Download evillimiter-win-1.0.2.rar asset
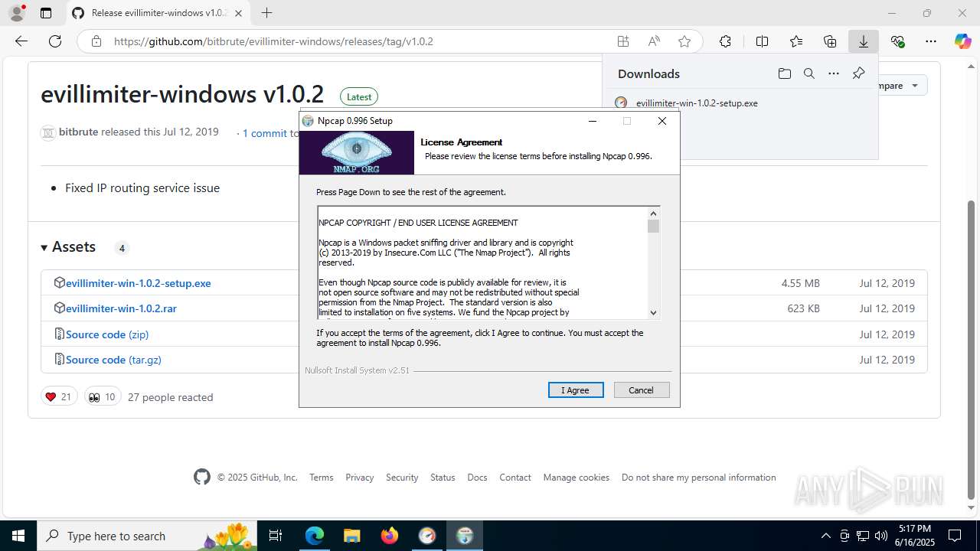Screen dimensions: 980x551 coord(121,308)
